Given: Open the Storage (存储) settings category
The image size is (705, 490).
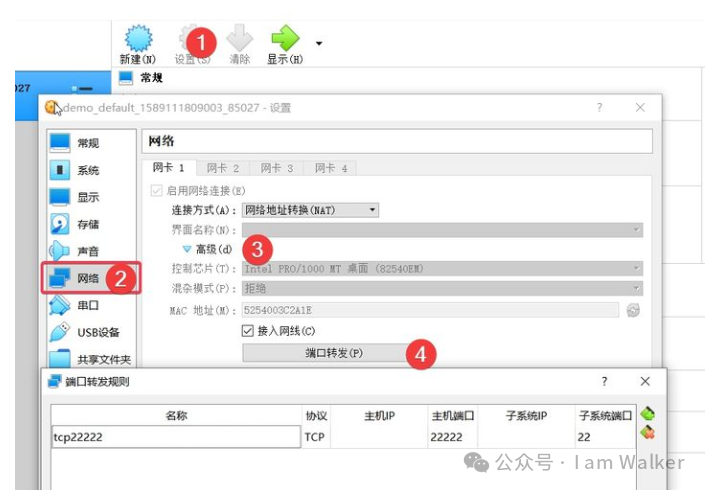Looking at the screenshot, I should [92, 224].
